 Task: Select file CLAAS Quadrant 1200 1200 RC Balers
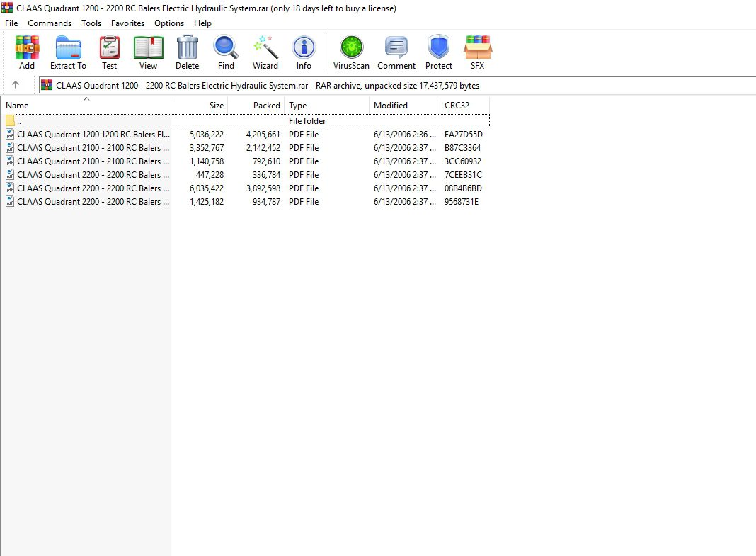(93, 134)
